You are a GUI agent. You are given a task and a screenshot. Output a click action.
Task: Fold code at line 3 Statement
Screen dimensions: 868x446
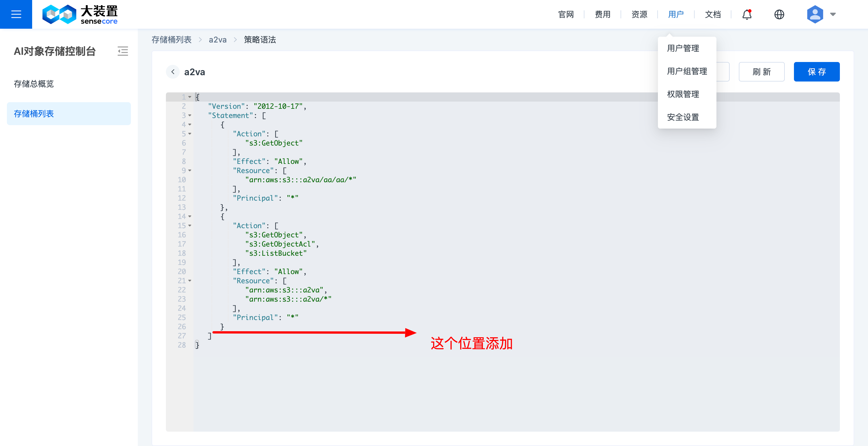[190, 116]
